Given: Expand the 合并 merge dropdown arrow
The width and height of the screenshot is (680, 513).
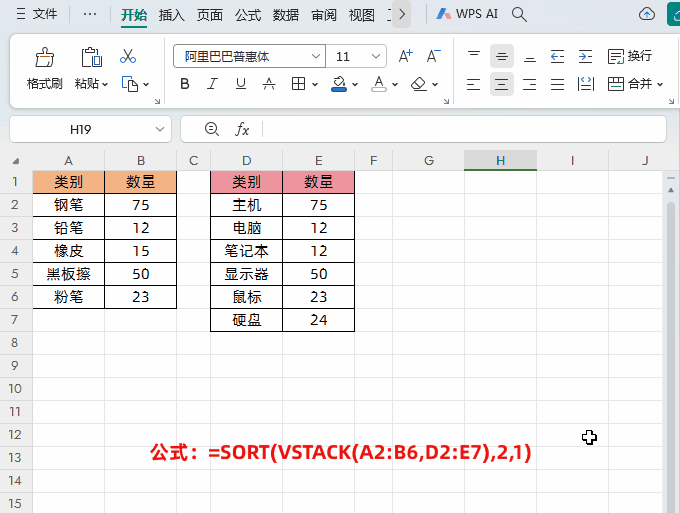Looking at the screenshot, I should point(660,84).
